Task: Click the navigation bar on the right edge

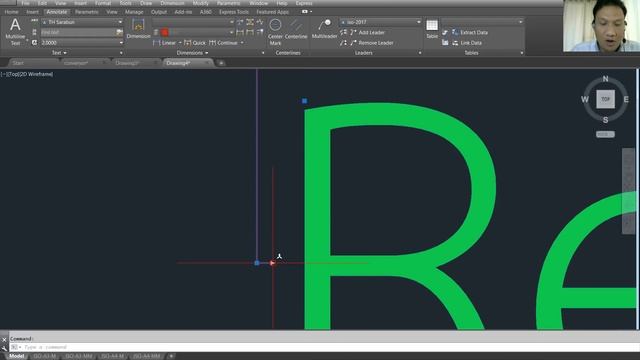Action: pyautogui.click(x=628, y=191)
